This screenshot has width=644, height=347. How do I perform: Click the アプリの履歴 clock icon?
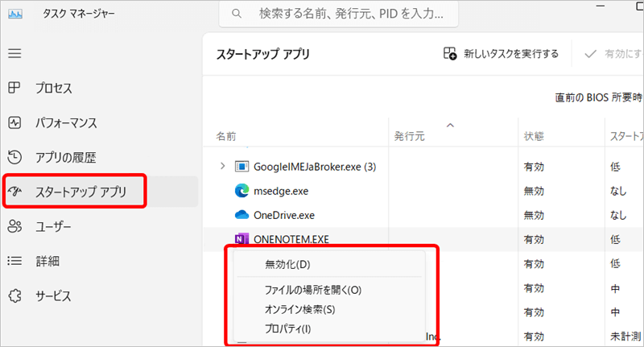point(14,157)
